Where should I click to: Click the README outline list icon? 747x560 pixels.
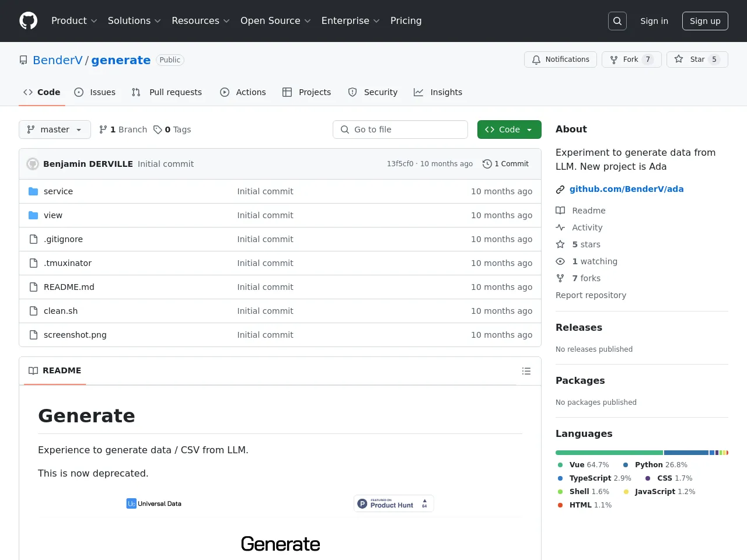pyautogui.click(x=526, y=371)
